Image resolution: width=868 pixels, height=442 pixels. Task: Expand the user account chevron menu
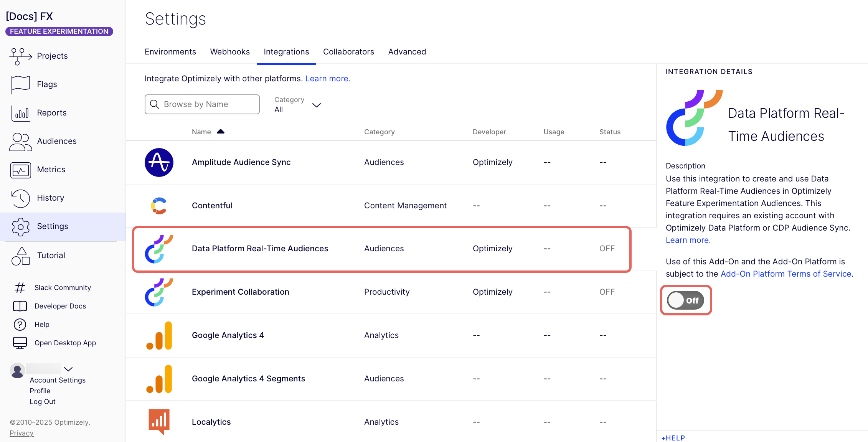click(68, 369)
